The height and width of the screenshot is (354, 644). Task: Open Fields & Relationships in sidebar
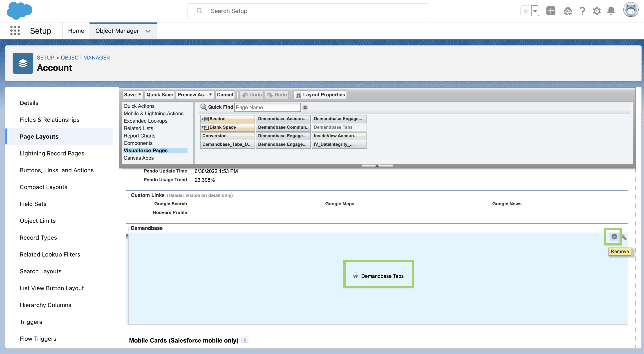click(x=49, y=120)
